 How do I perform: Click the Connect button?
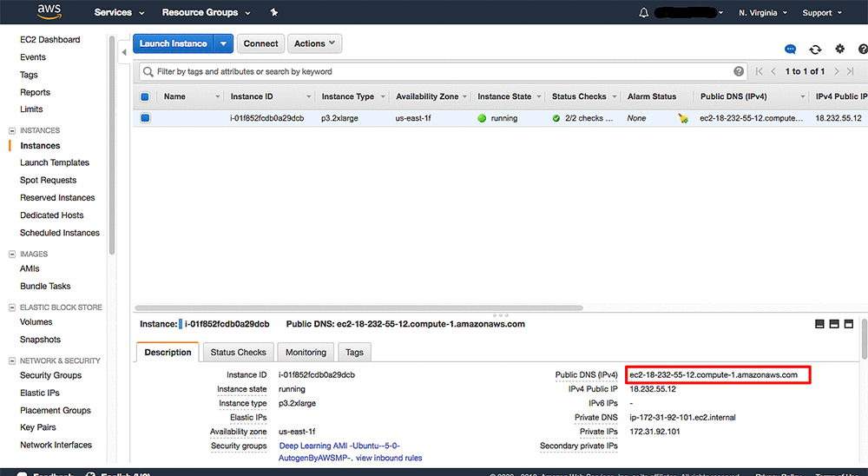pyautogui.click(x=260, y=43)
